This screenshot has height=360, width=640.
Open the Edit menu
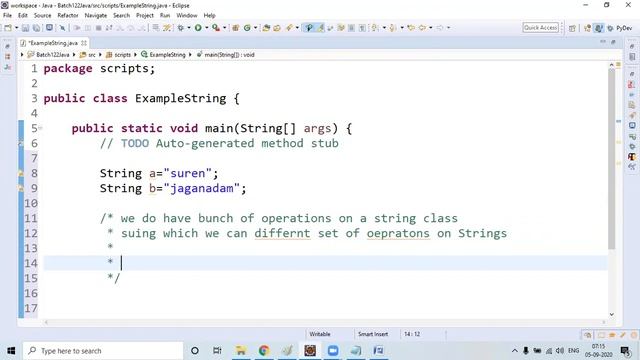point(22,15)
